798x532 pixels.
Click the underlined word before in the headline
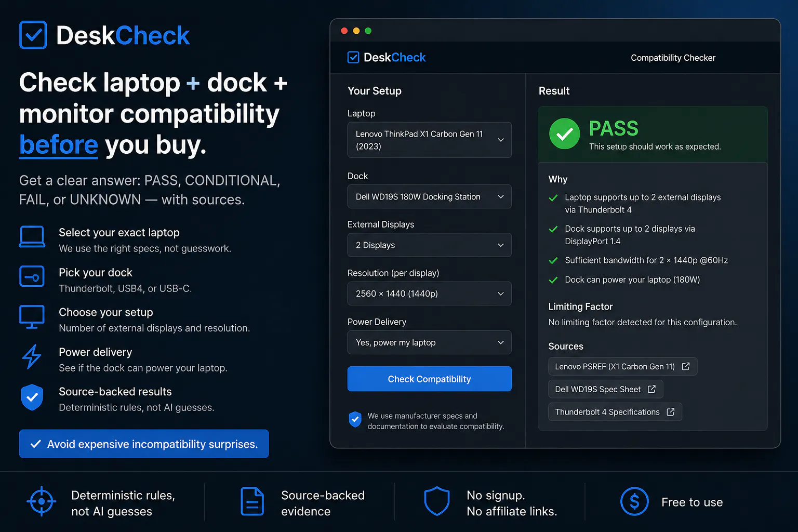[59, 145]
